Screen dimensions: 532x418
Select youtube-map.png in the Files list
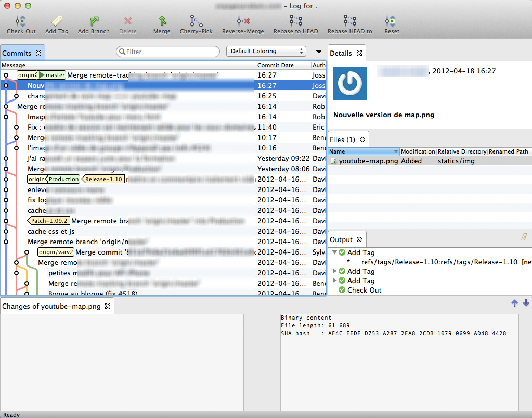click(368, 161)
